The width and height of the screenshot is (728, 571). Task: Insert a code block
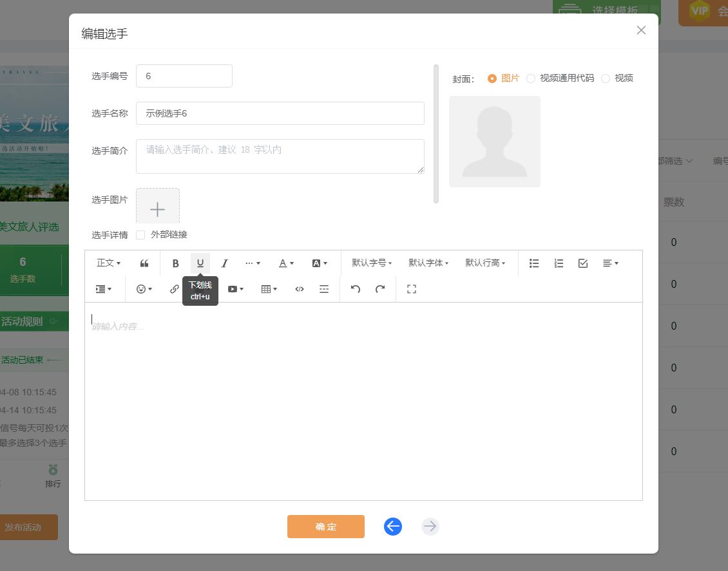coord(300,289)
